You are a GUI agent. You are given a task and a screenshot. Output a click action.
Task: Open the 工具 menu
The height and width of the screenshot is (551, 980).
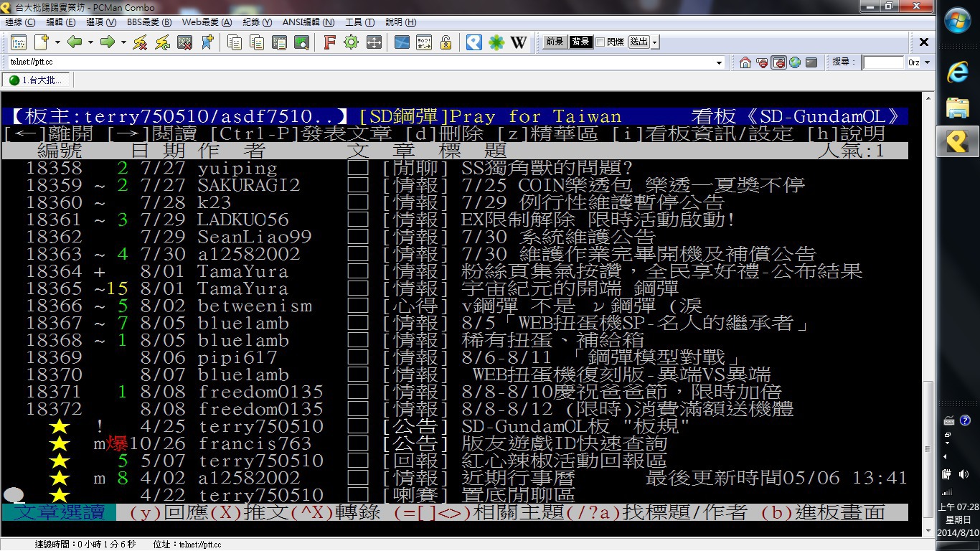[x=359, y=22]
